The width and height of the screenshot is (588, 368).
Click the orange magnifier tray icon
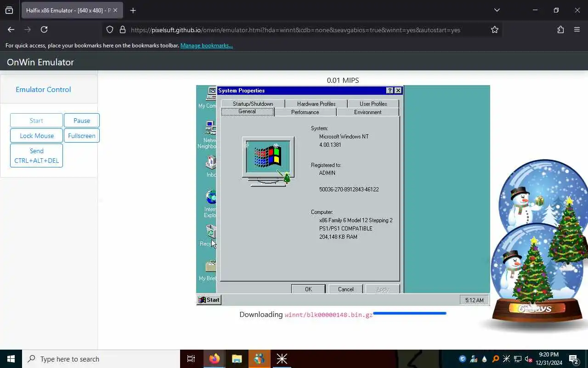(496, 359)
